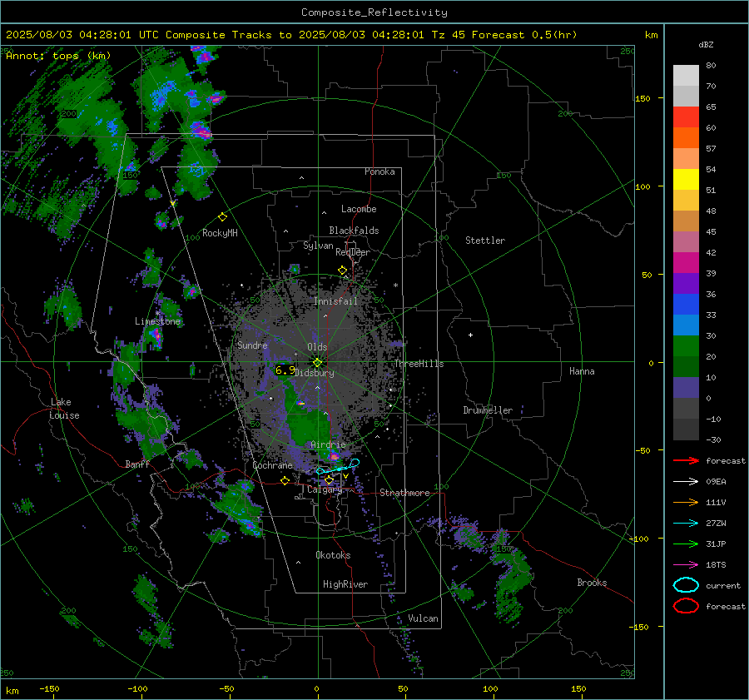
Task: Select the cyan 27ZW arrow icon
Action: click(686, 524)
